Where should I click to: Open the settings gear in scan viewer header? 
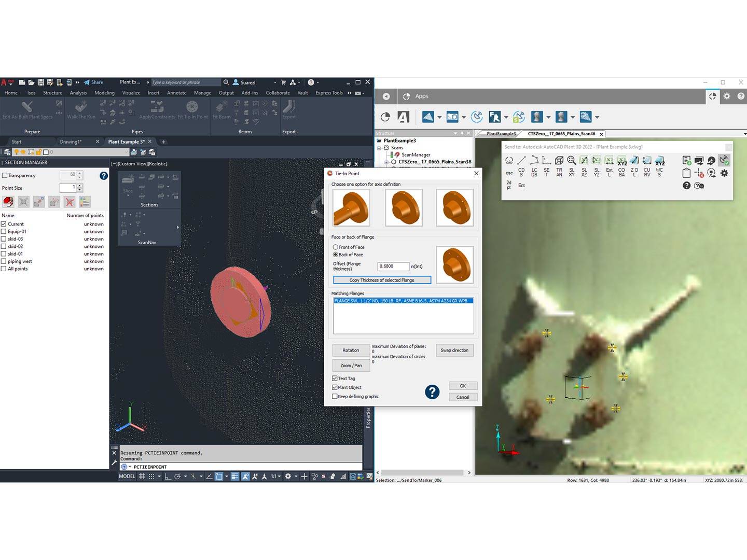(x=727, y=96)
